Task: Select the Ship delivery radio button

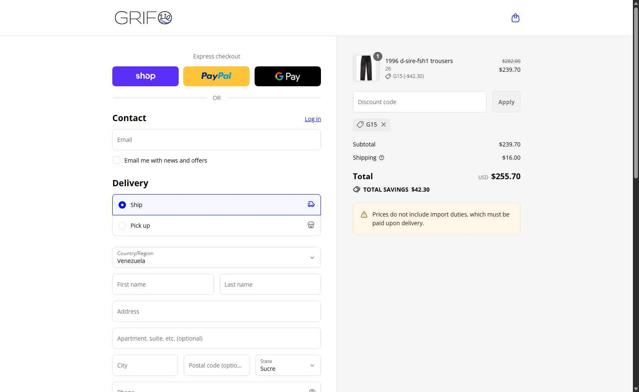Action: coord(122,205)
